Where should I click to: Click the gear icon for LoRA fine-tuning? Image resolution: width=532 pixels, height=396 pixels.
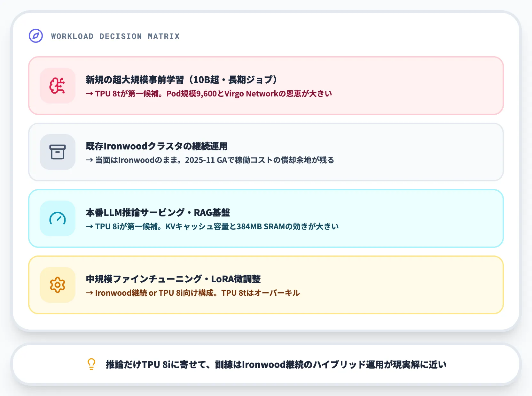(x=58, y=285)
